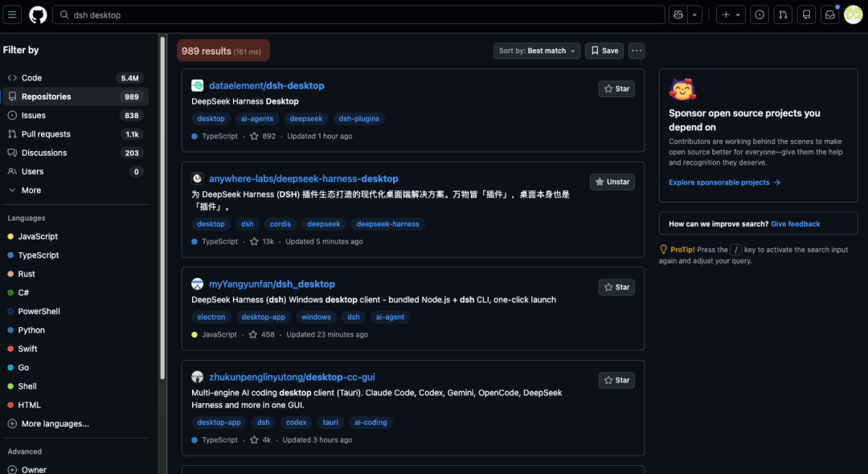Select deepseek-harness topic tag
868x474 pixels.
387,225
